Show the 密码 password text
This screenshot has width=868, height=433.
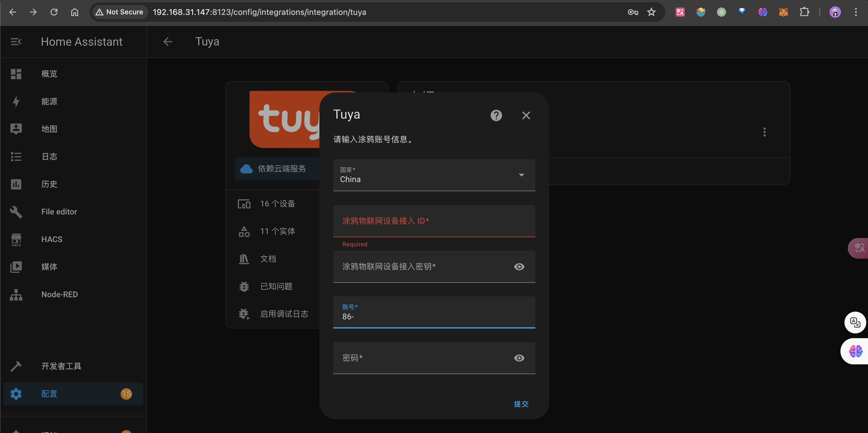(x=519, y=358)
